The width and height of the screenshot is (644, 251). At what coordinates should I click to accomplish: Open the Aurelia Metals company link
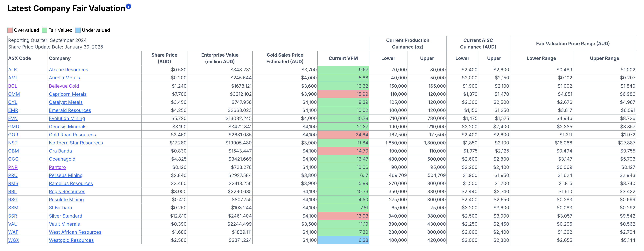click(x=64, y=78)
